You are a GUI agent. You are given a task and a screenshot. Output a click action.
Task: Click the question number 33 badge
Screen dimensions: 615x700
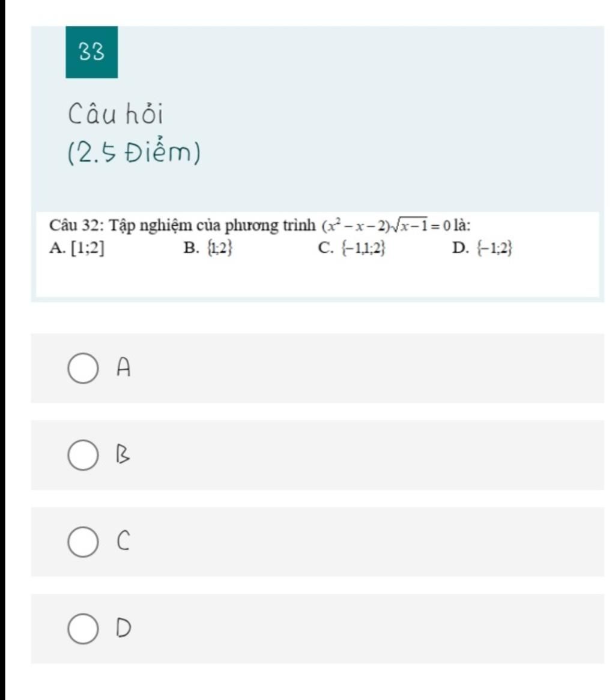click(91, 52)
